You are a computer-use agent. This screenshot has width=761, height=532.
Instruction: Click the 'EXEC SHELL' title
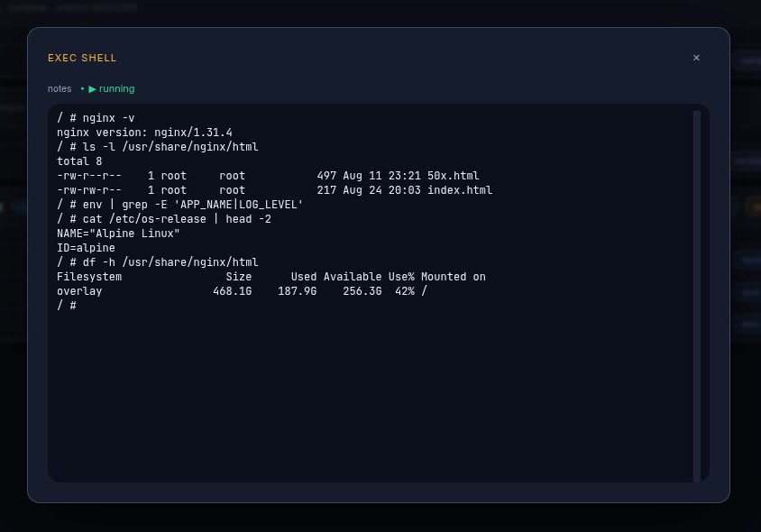[82, 58]
